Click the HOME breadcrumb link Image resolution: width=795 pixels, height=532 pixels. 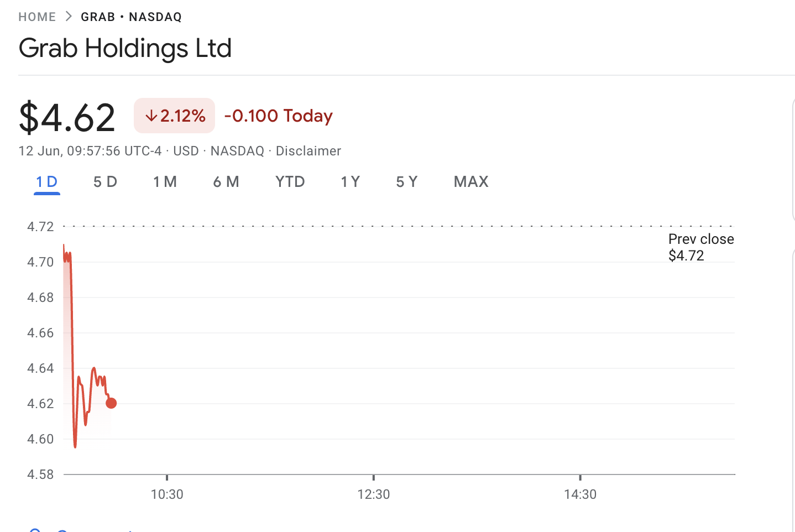point(37,17)
